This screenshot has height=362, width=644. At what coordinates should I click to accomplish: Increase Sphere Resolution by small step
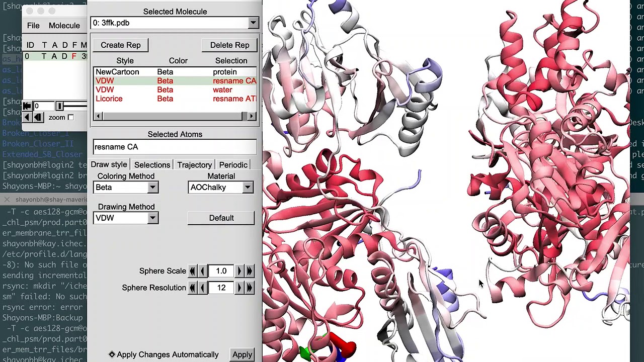click(239, 288)
